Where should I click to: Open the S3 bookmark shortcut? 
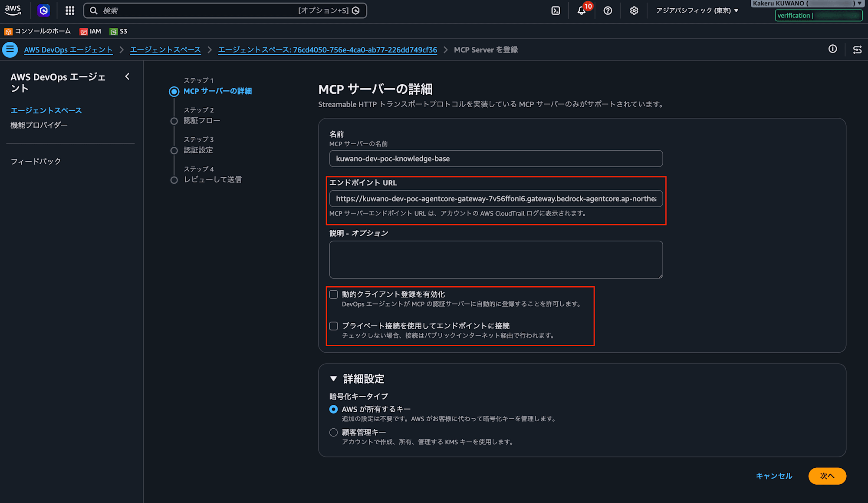tap(118, 31)
